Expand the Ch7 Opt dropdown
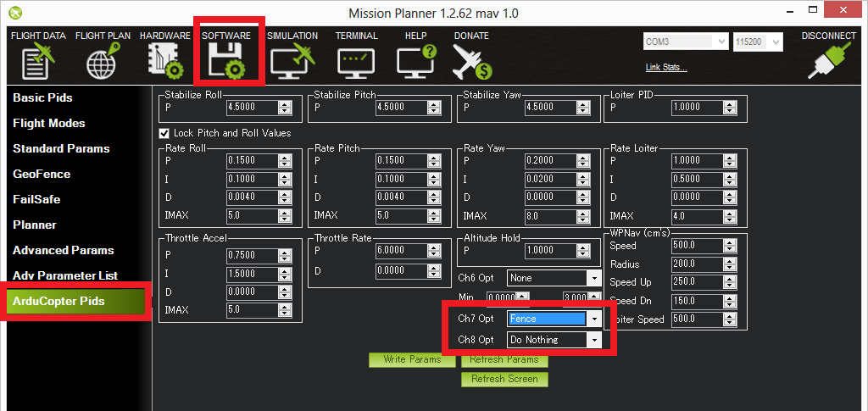The height and width of the screenshot is (411, 868). click(x=593, y=319)
